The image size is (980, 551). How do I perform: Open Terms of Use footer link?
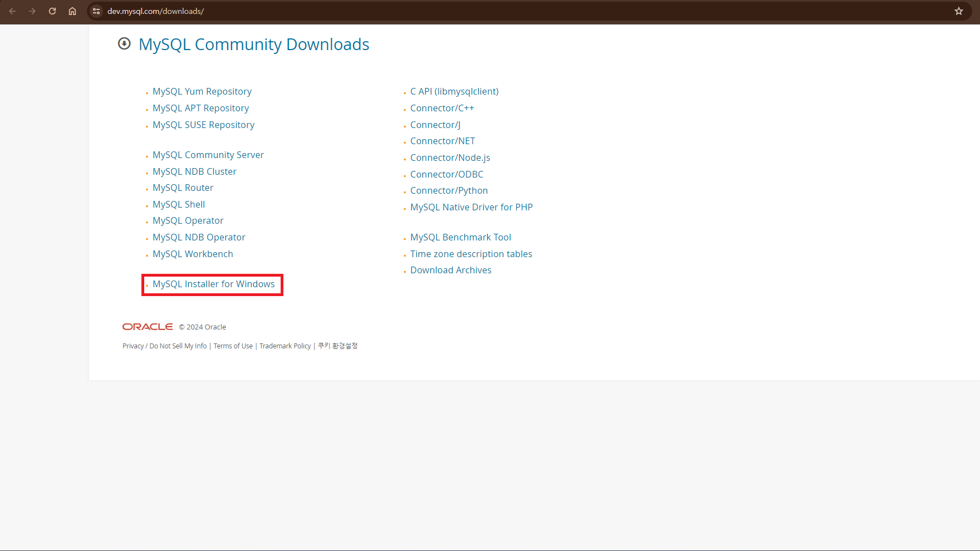tap(233, 346)
